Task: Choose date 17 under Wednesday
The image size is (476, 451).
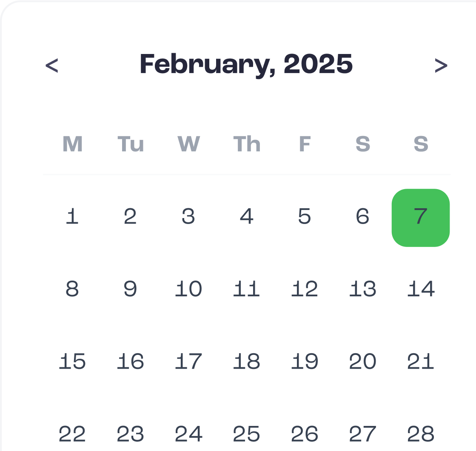Action: (x=188, y=362)
